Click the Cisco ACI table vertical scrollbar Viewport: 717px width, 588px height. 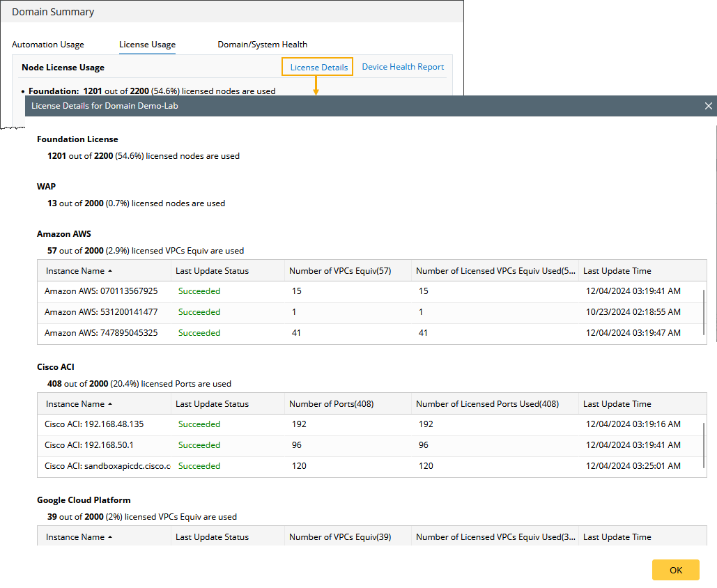[x=703, y=443]
